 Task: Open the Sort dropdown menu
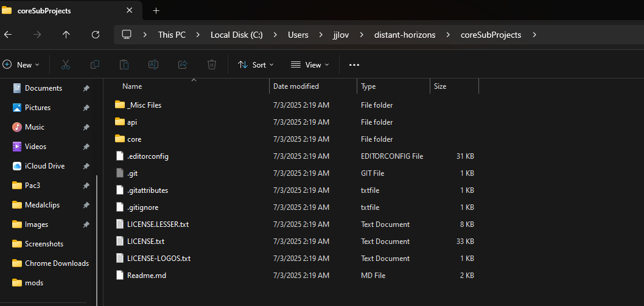[x=256, y=64]
